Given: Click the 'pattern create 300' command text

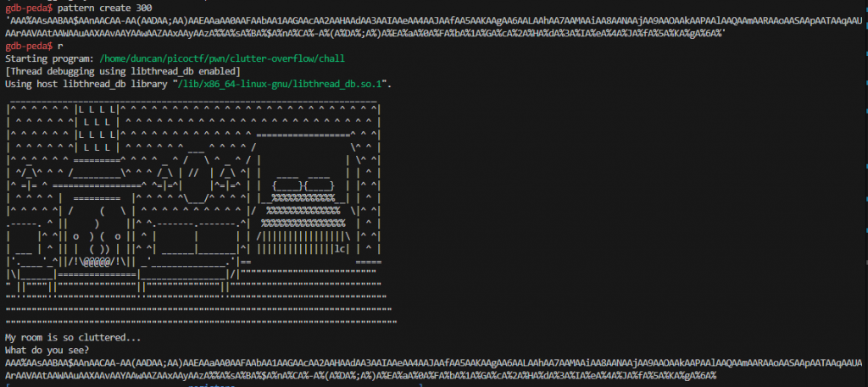Looking at the screenshot, I should click(x=104, y=8).
